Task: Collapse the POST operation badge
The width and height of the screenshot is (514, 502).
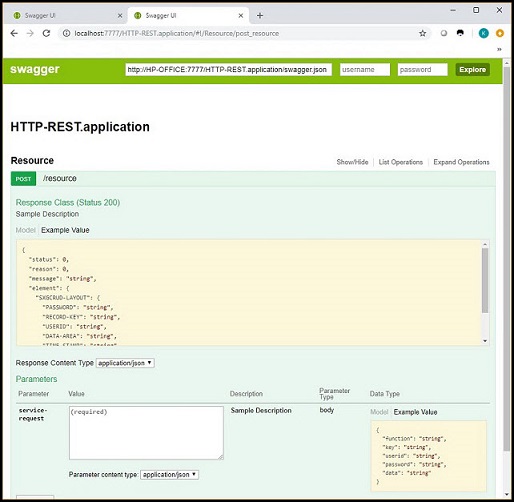Action: tap(23, 179)
